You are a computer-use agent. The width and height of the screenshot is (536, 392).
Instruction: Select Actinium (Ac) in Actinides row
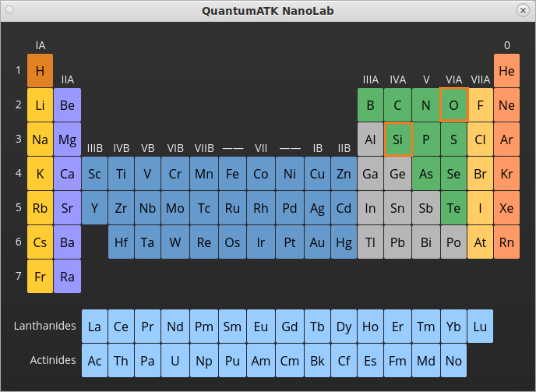pyautogui.click(x=95, y=360)
